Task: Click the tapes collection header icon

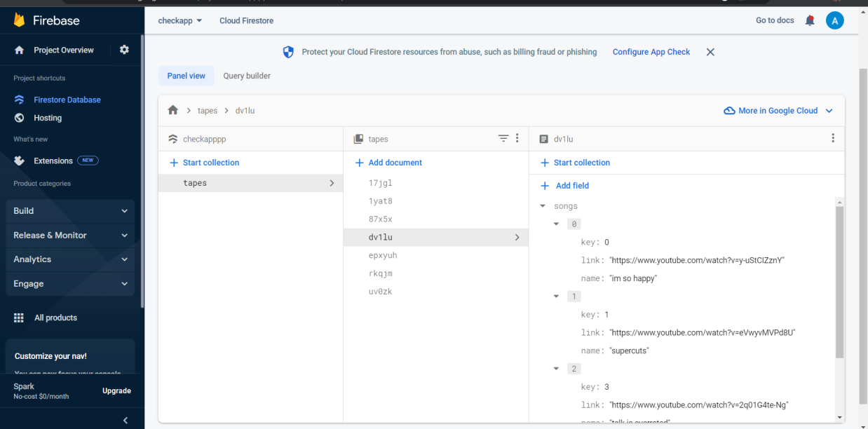Action: click(358, 139)
